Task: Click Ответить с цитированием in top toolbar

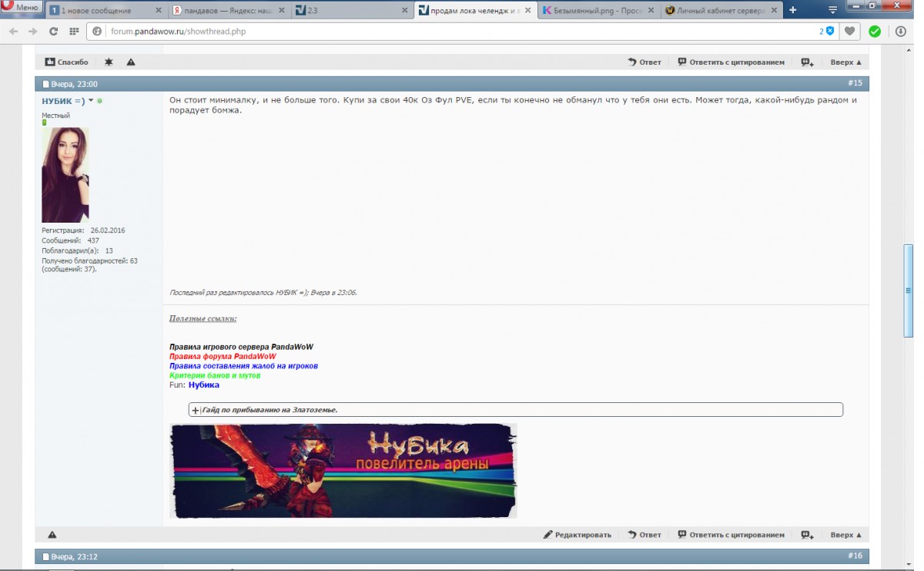Action: [731, 62]
